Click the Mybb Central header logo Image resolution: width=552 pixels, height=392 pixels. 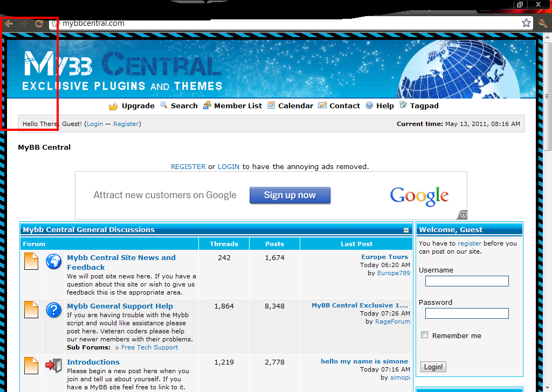click(122, 71)
